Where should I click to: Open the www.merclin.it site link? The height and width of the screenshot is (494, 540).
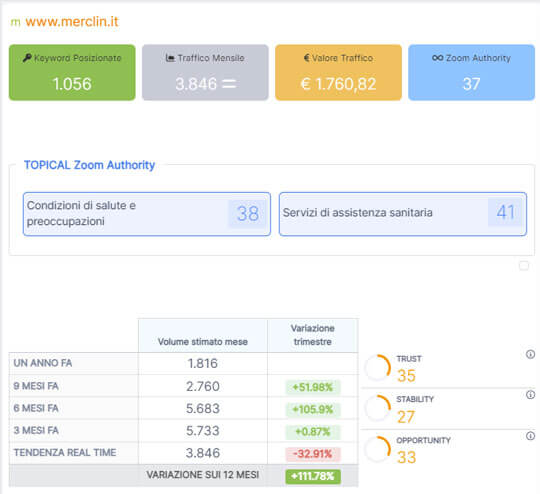(x=72, y=22)
